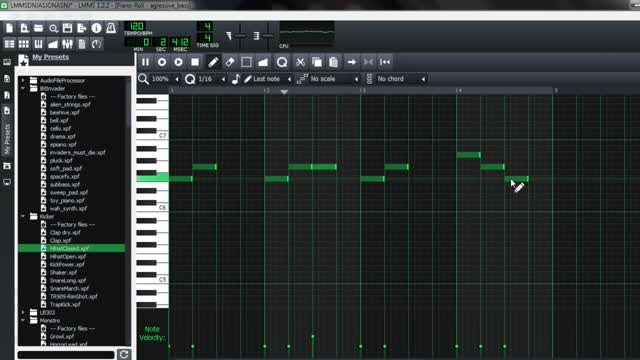Cut selected notes with scissors icon
Screen dimensions: 640x360
[x=300, y=62]
